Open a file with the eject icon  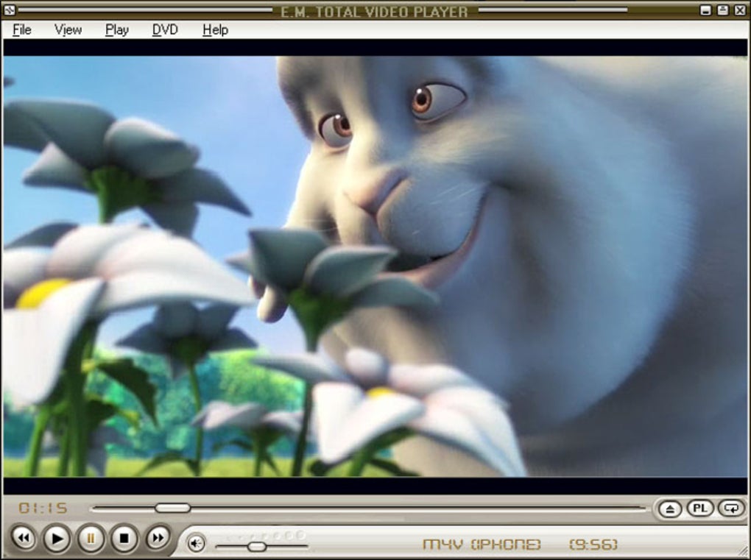pyautogui.click(x=670, y=508)
